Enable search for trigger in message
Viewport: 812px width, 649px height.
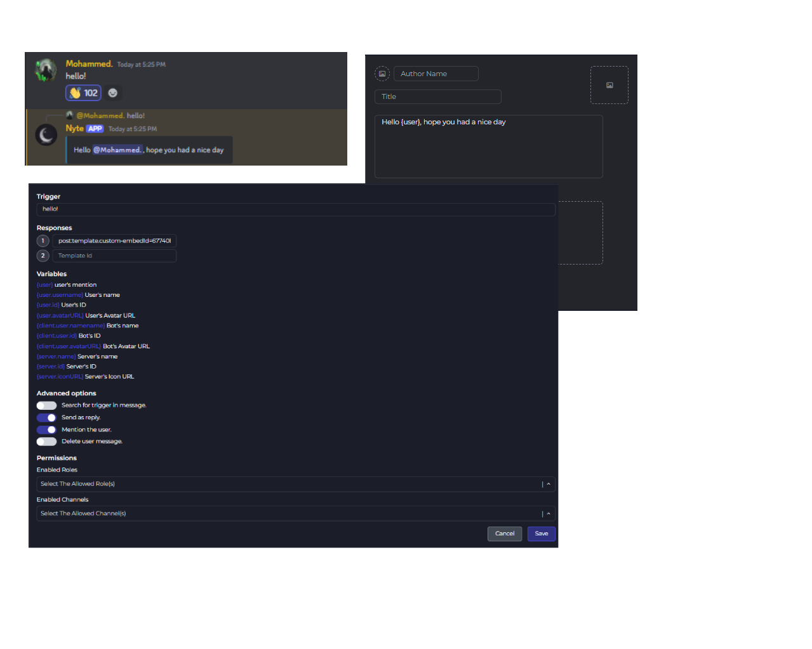[x=46, y=405]
